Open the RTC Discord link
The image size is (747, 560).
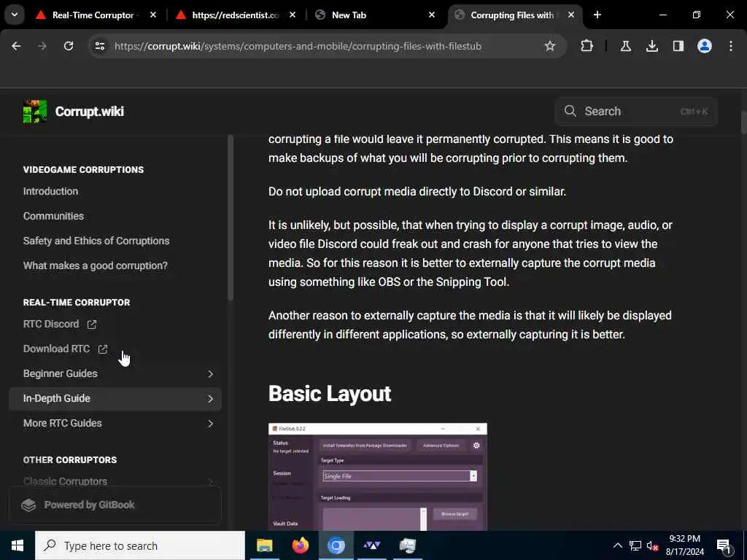tap(51, 324)
